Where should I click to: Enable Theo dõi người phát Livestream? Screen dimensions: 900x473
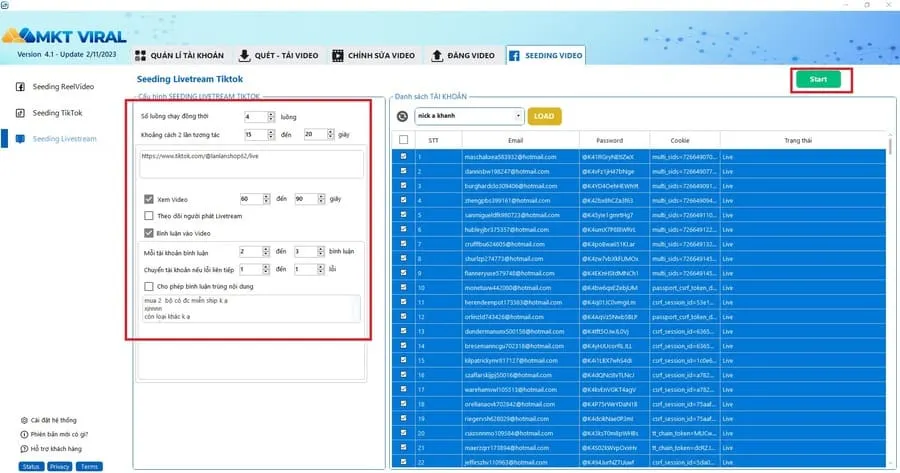149,216
